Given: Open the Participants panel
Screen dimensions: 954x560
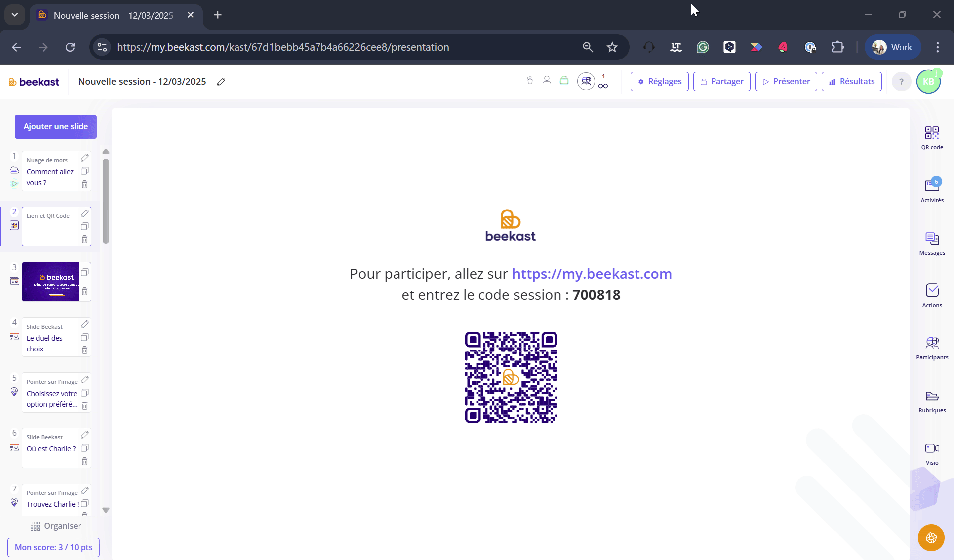Looking at the screenshot, I should tap(932, 348).
